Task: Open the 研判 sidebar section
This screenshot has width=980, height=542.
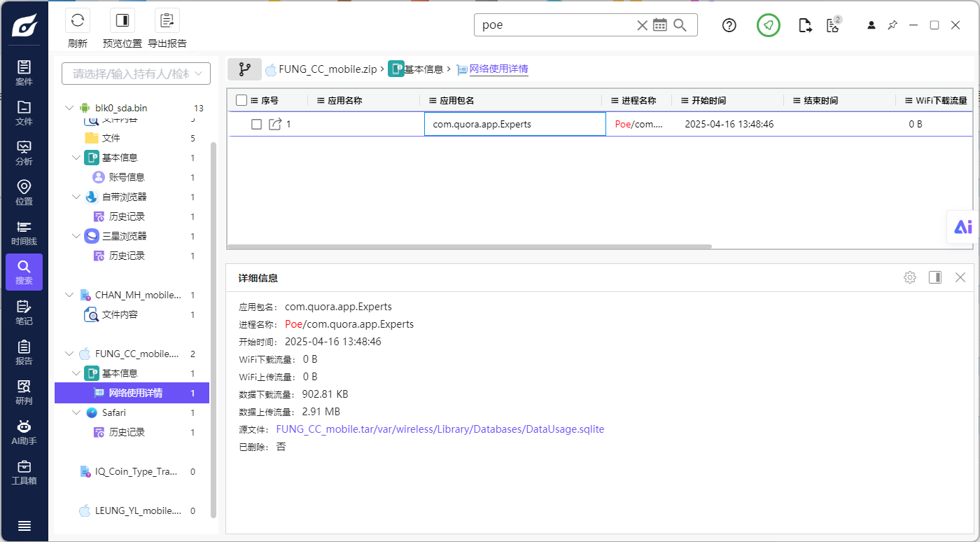Action: [24, 392]
